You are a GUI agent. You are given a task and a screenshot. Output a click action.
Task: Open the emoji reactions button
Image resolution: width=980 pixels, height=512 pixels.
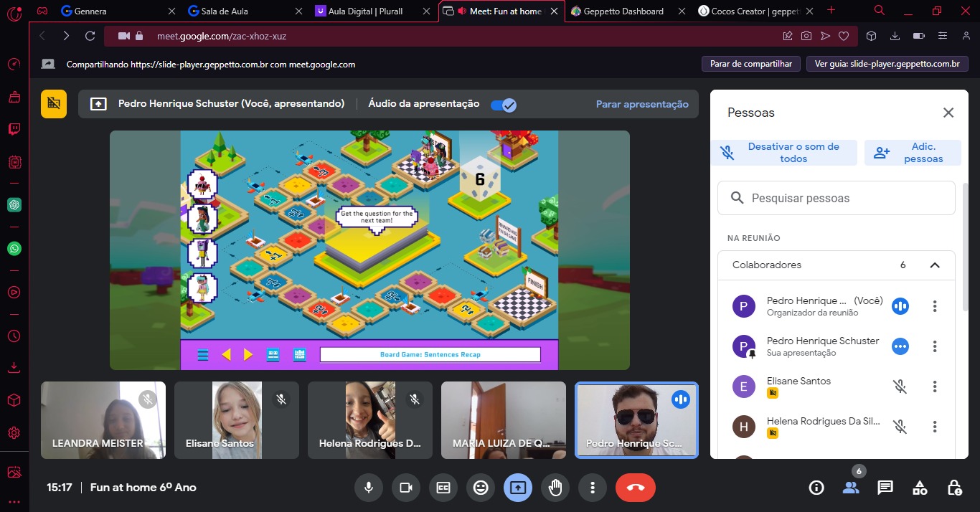click(x=481, y=488)
